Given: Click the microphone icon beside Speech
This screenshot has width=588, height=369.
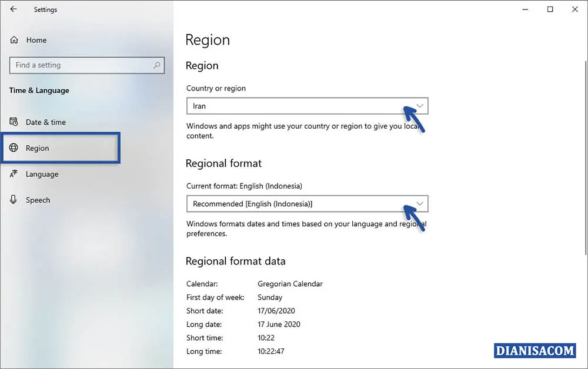Looking at the screenshot, I should pyautogui.click(x=14, y=200).
